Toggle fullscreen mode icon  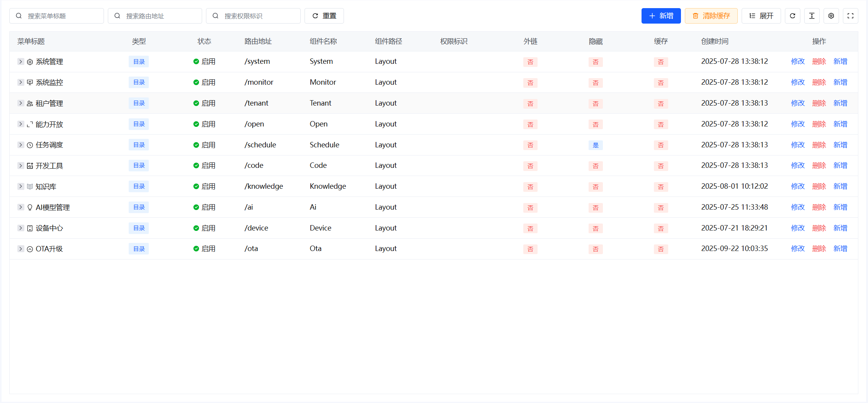click(x=850, y=16)
